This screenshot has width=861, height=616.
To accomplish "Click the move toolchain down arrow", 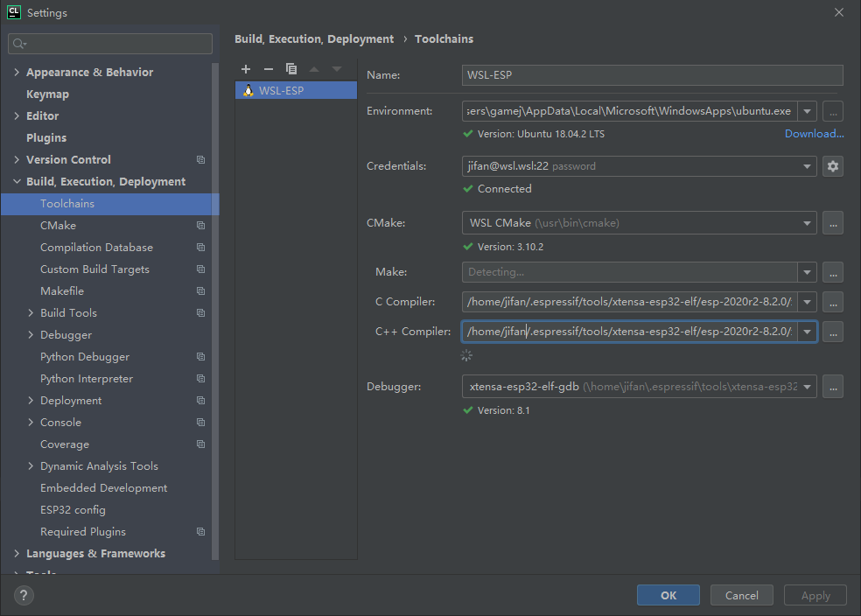I will click(x=337, y=69).
